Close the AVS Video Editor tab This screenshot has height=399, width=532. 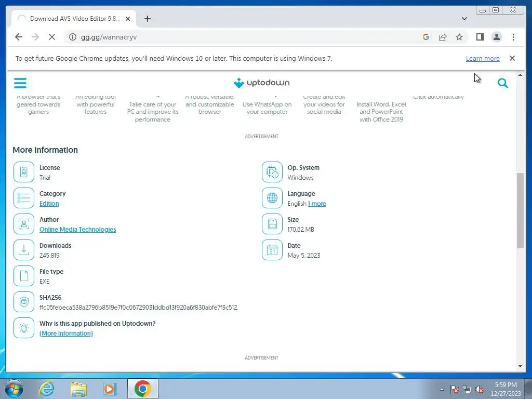click(x=128, y=19)
